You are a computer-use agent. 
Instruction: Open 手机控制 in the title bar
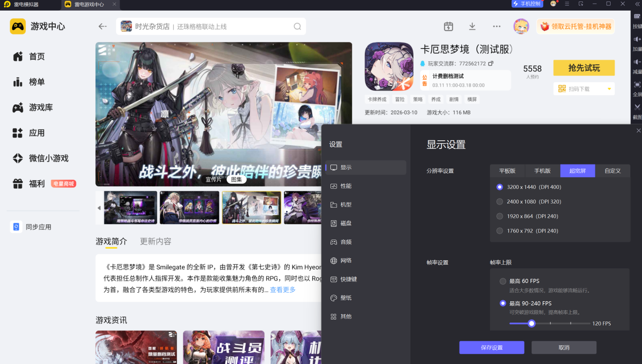[527, 4]
